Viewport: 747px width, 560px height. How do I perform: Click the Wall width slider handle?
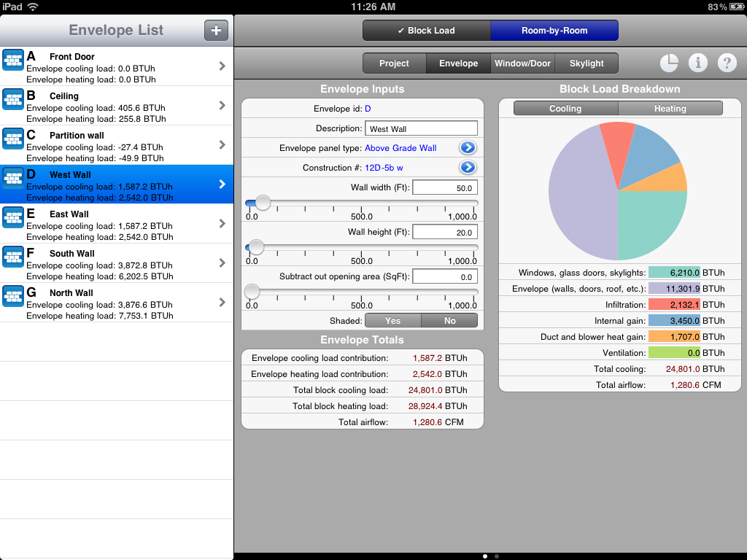(263, 203)
